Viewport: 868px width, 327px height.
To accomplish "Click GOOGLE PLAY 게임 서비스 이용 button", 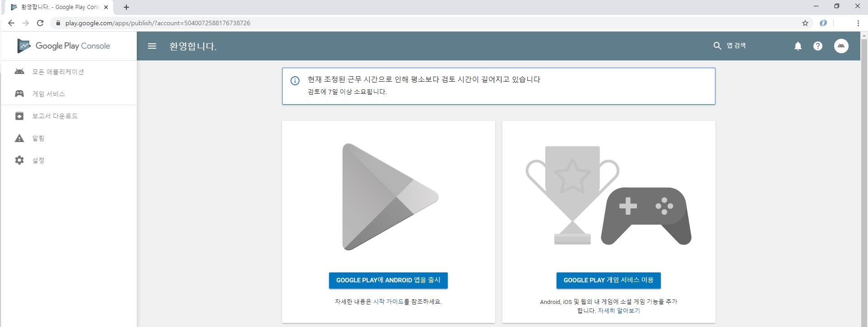I will pos(608,280).
